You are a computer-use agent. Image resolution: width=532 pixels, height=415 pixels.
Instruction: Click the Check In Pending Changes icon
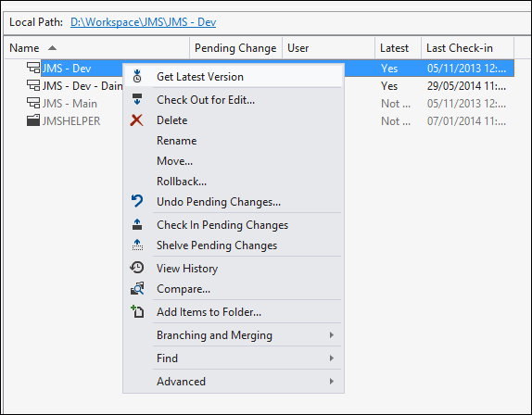click(137, 224)
